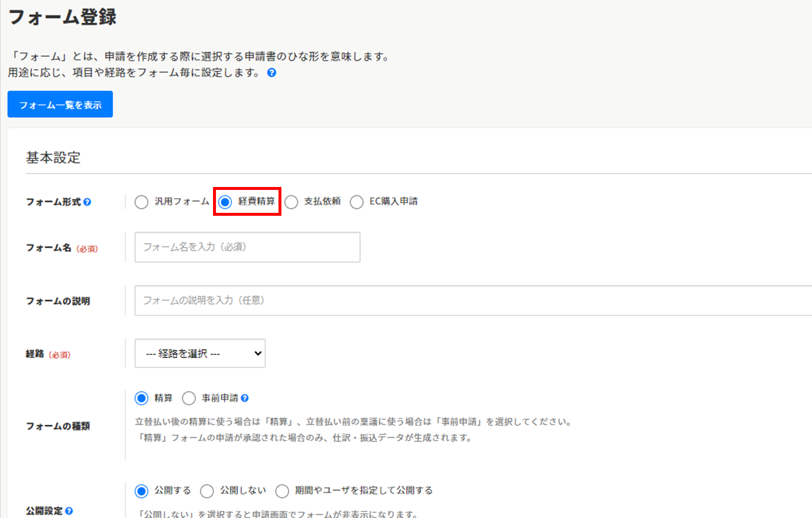812x518 pixels.
Task: Select the 公開する radio option
Action: point(142,491)
